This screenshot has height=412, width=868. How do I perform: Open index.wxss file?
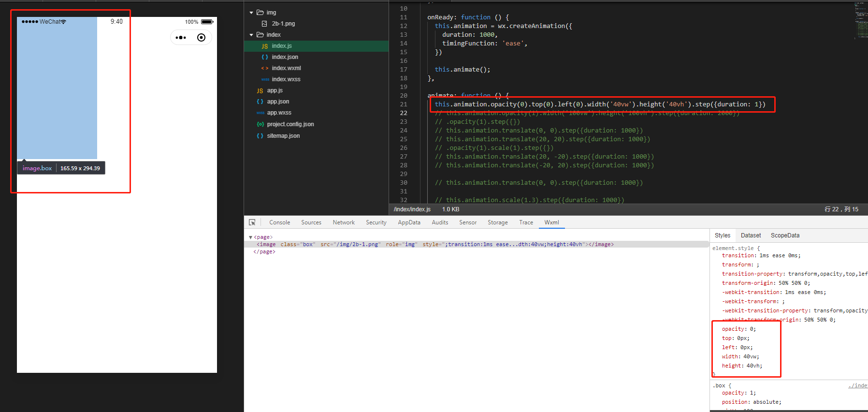[286, 79]
